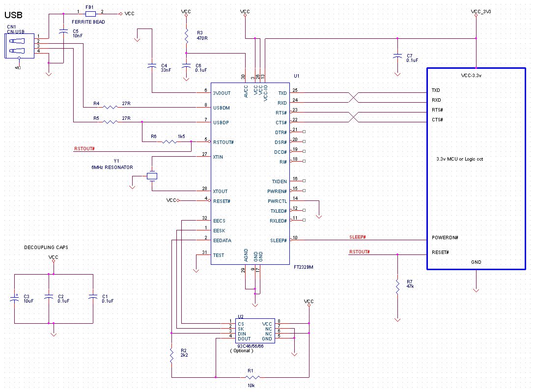Click the U1 designator label
This screenshot has height=392, width=534.
tap(297, 76)
